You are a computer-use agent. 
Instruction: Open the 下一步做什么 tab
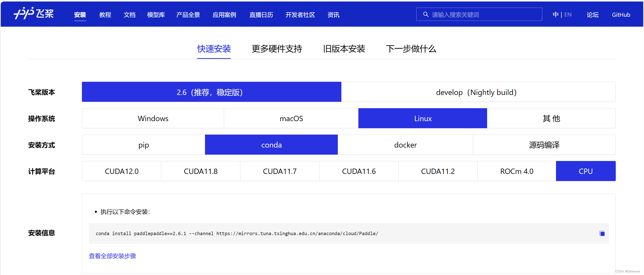click(x=411, y=49)
